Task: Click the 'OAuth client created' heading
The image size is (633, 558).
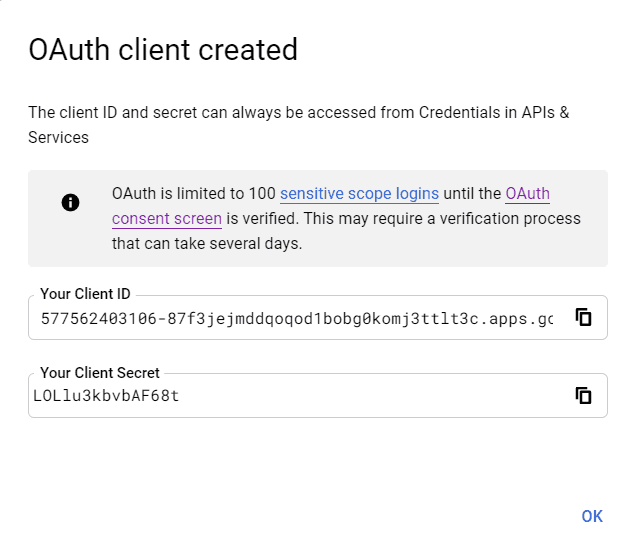Action: coord(163,50)
